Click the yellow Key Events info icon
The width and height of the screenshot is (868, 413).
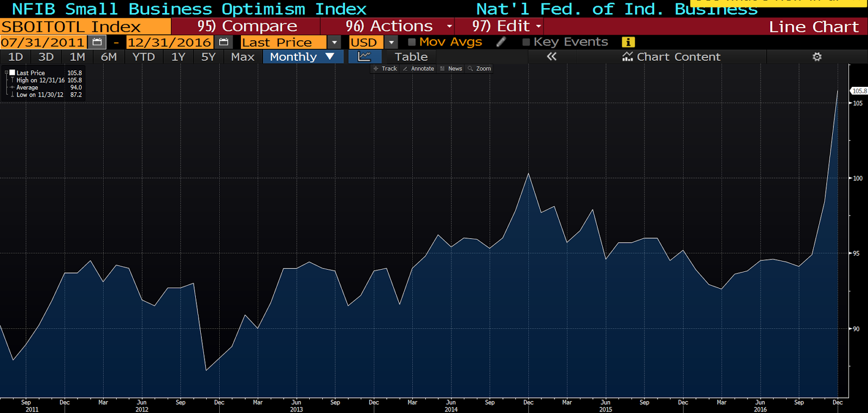click(628, 42)
